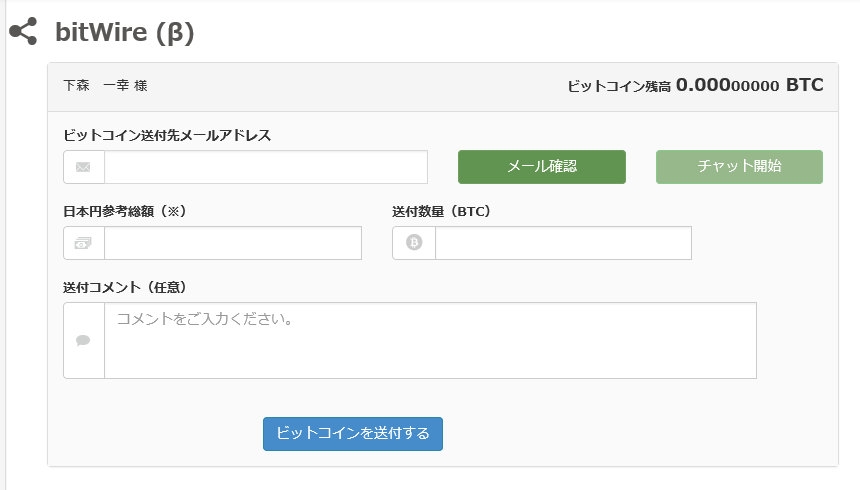The image size is (860, 490).
Task: Click the Bitcoin symbol icon
Action: coord(413,243)
